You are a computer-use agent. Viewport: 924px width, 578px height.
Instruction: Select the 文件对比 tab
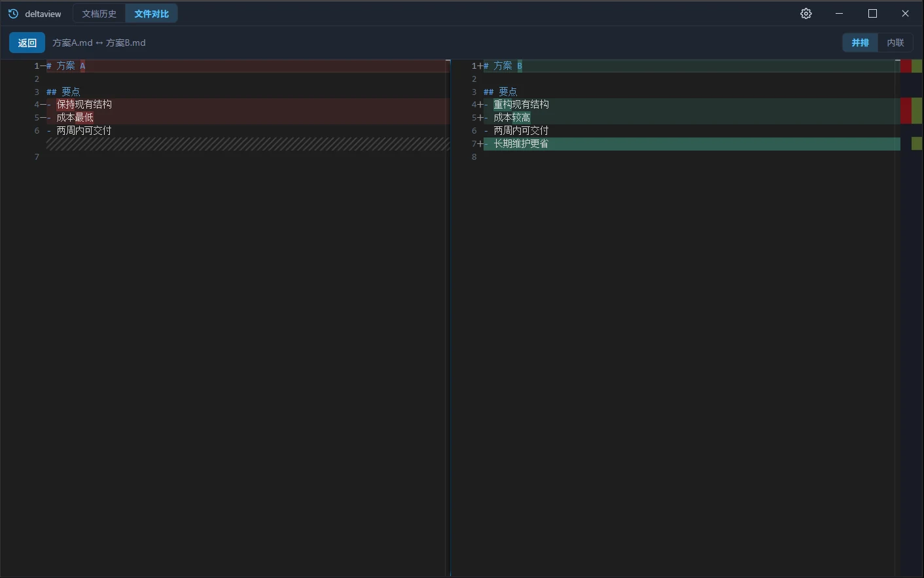point(152,14)
